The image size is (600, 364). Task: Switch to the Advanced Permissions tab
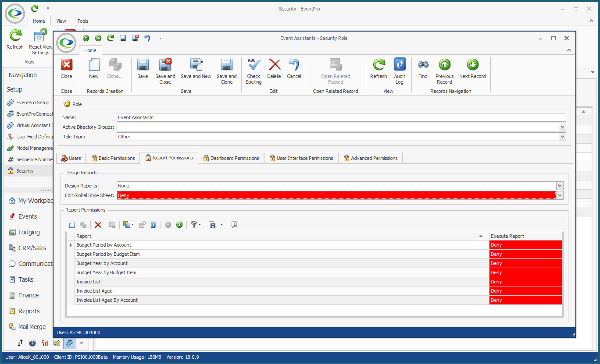point(371,158)
